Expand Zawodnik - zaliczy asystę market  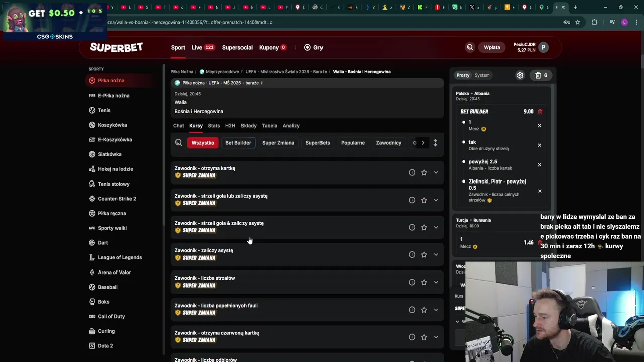click(x=436, y=255)
